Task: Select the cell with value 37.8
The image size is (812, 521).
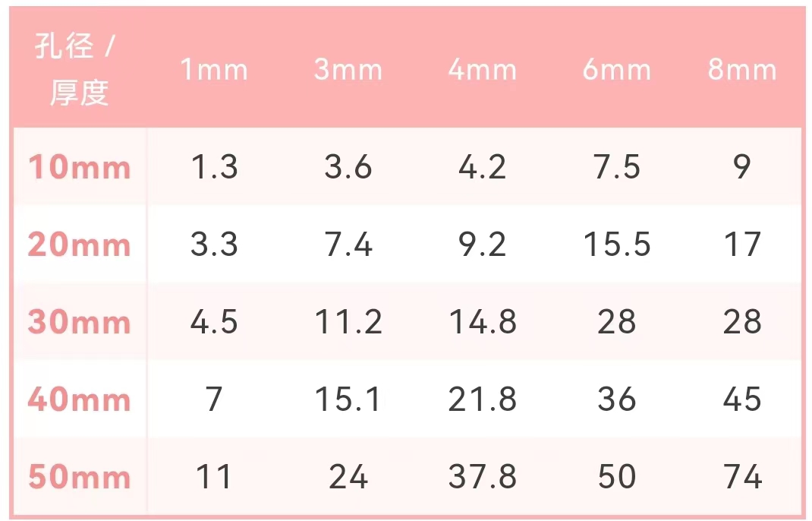Action: pyautogui.click(x=482, y=476)
